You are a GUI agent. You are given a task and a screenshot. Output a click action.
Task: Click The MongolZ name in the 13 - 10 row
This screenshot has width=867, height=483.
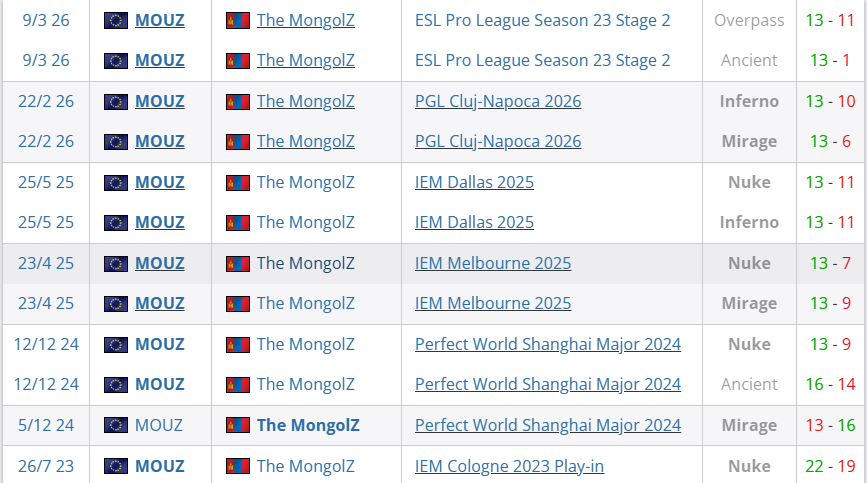[x=305, y=101]
